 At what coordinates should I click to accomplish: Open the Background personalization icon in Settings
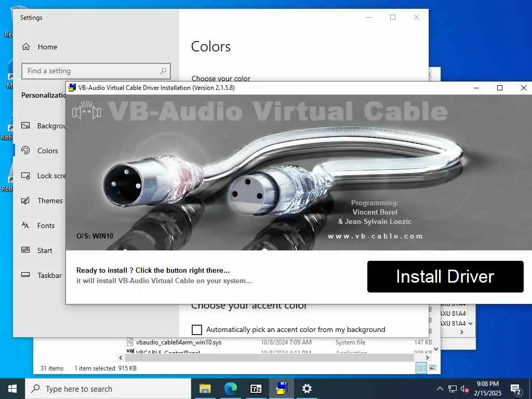point(25,126)
